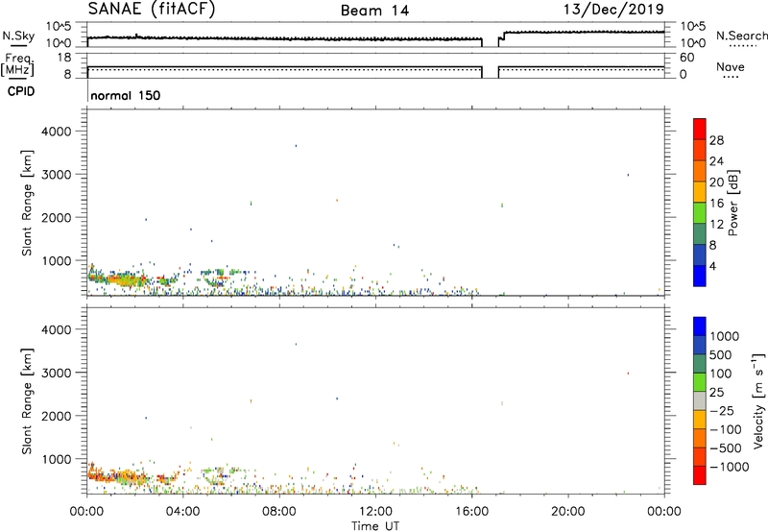Click the Nave legend label
Viewport: 768px width, 532px height.
[x=731, y=67]
